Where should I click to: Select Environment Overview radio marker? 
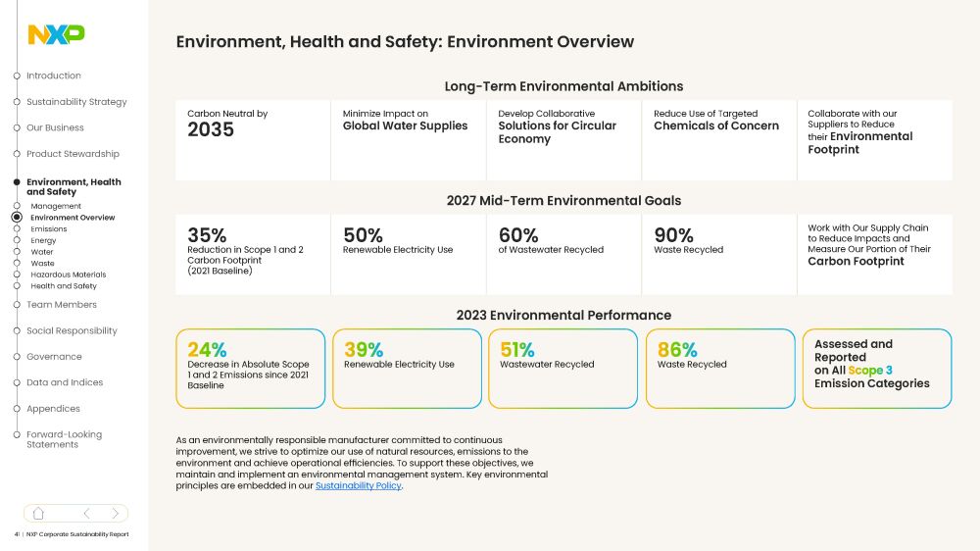(x=17, y=218)
